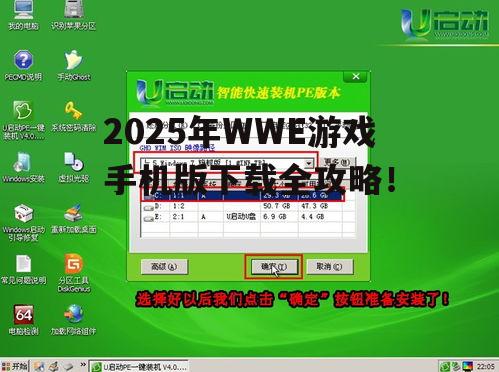Click the 6.9 GB size cell
The height and width of the screenshot is (372, 499).
click(275, 217)
